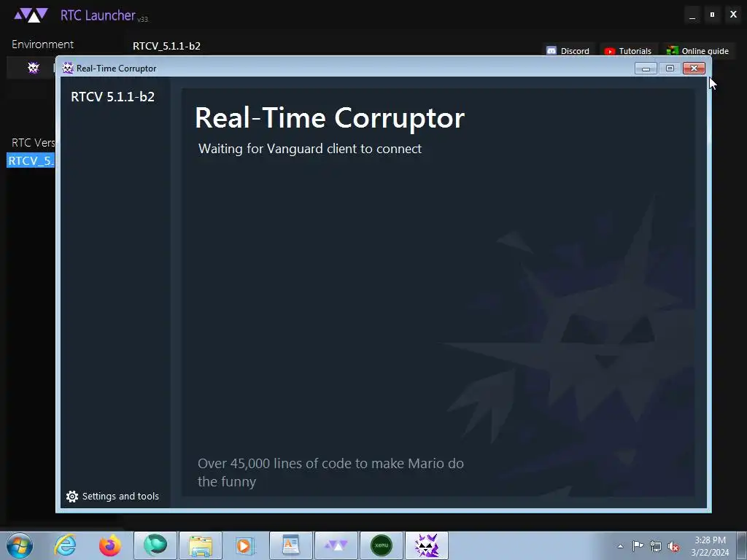747x560 pixels.
Task: Open the green swirl app in taskbar
Action: pos(155,545)
